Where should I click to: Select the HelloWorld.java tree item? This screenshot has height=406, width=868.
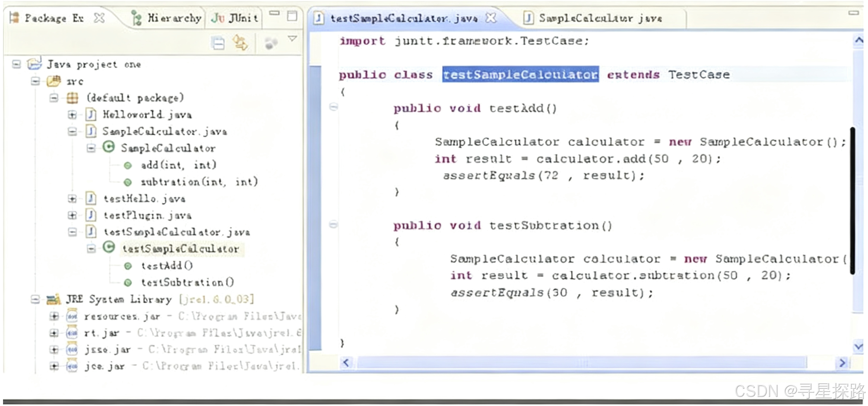pos(147,115)
